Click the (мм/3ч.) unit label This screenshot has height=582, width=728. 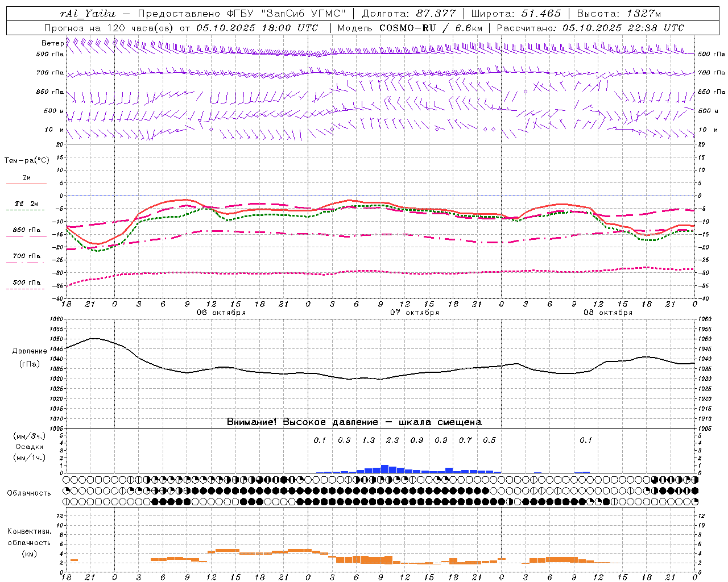click(30, 436)
